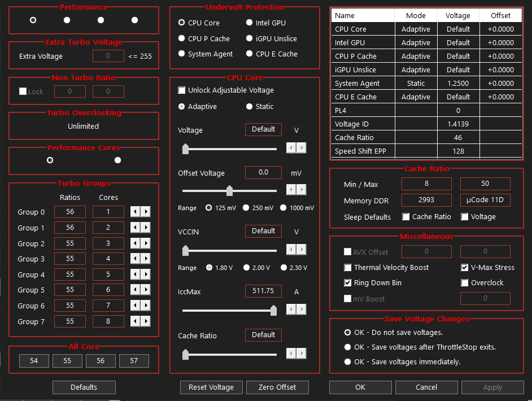
Task: Increase Cache Ratio with right arrow
Action: 302,353
